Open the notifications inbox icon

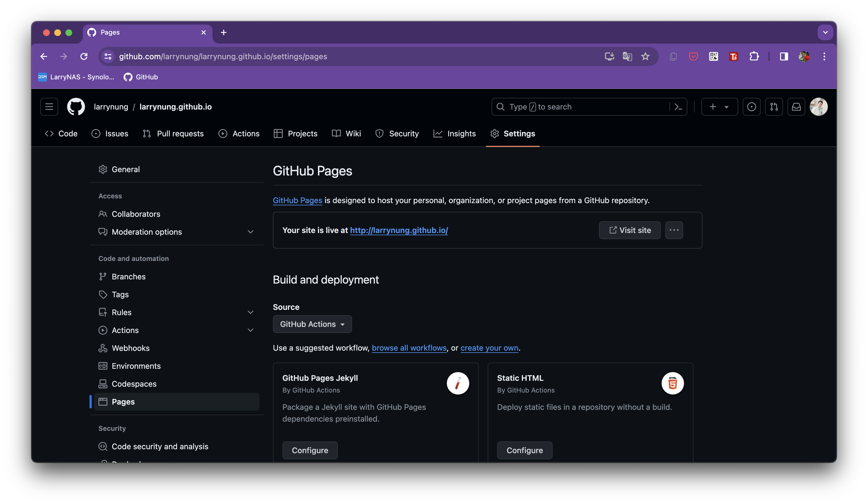coord(796,107)
